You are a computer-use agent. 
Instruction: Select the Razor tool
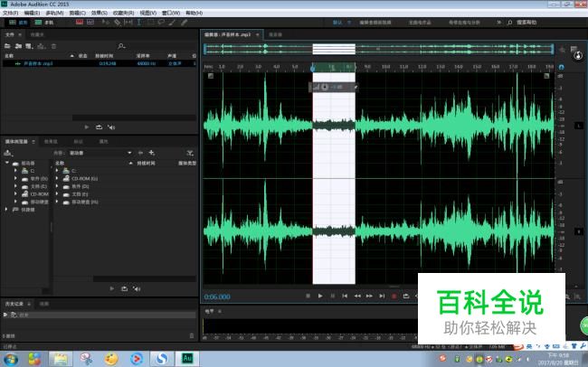[118, 22]
